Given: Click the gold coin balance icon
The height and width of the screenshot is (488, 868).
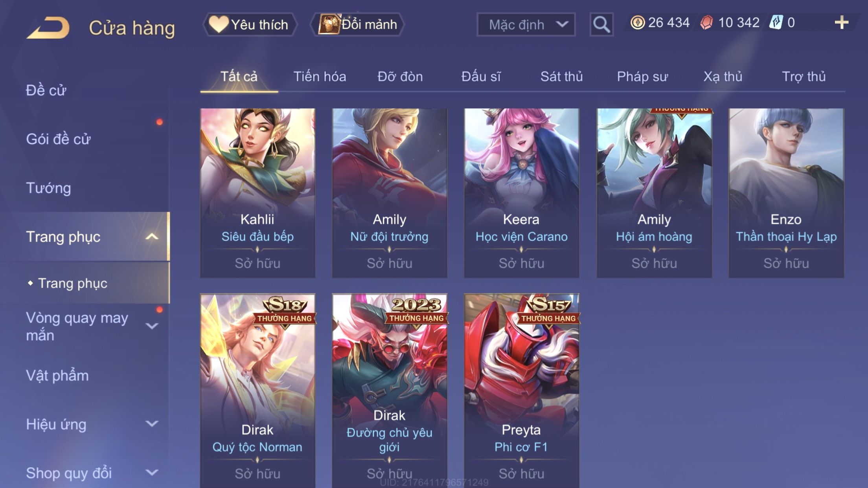Looking at the screenshot, I should tap(637, 22).
